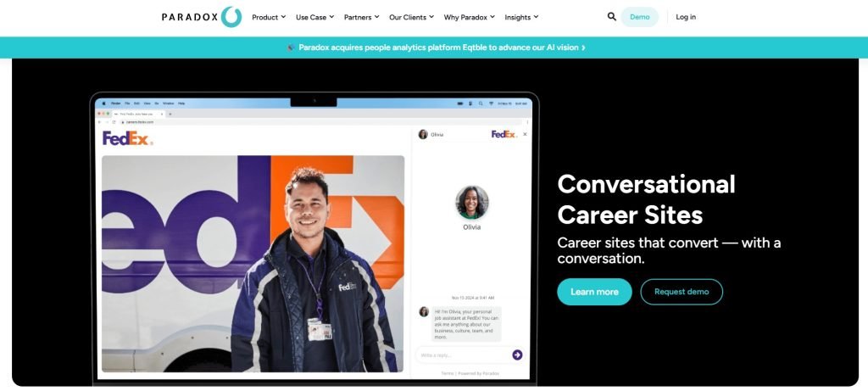Open the Partners dropdown menu
This screenshot has width=868, height=391.
[x=361, y=17]
